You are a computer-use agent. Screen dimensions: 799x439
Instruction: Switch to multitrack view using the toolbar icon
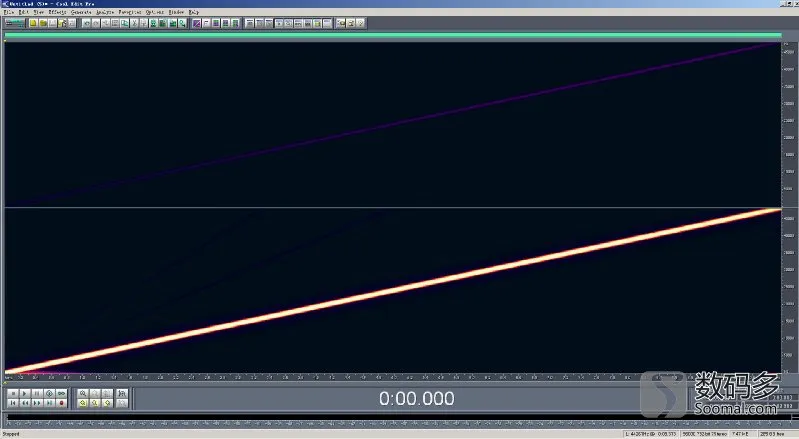pos(15,23)
